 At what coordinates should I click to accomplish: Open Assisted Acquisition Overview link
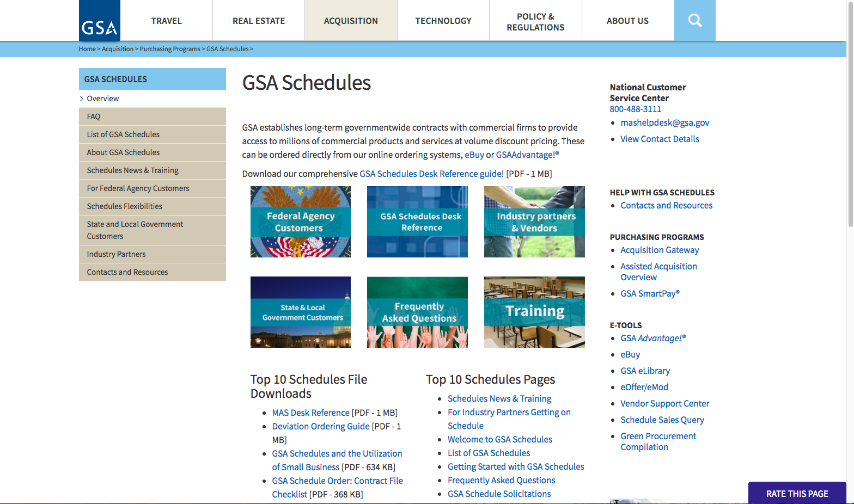[x=659, y=272]
